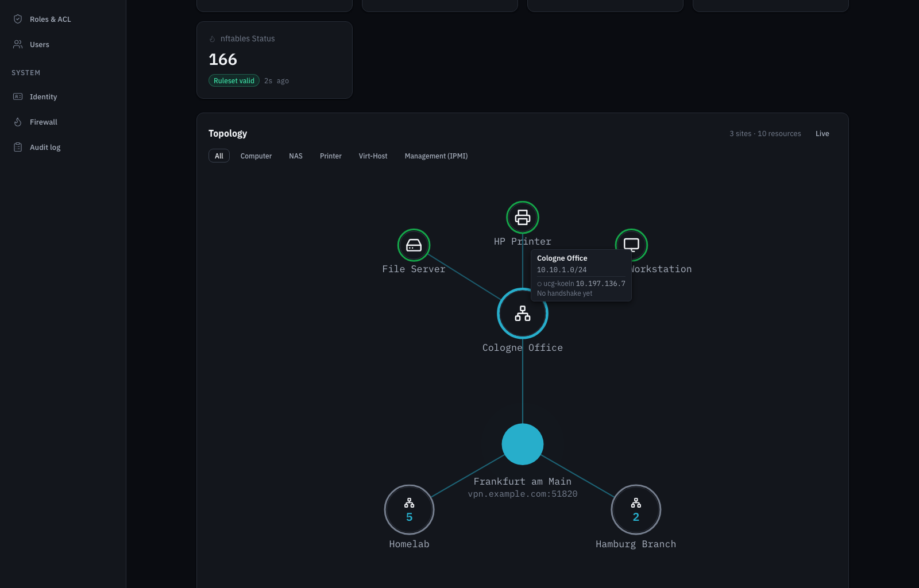Expand the Homelab site with 5 resources
The image size is (919, 588).
pyautogui.click(x=409, y=510)
